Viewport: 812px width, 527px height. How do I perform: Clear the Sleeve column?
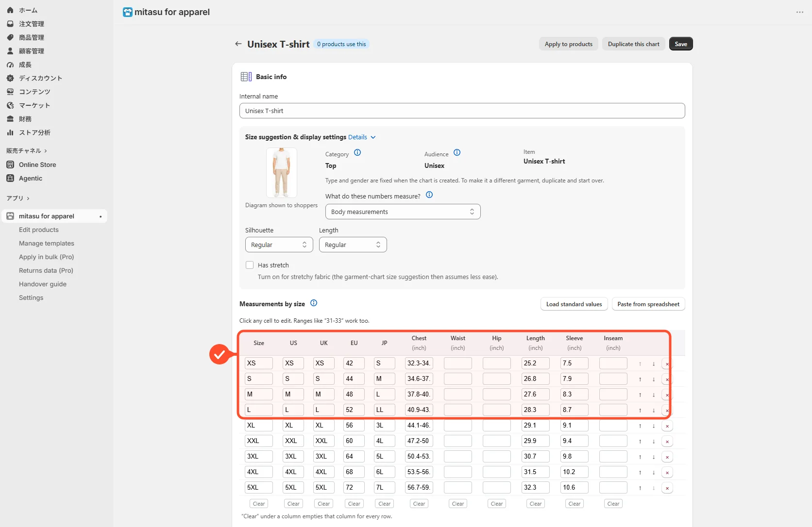(x=575, y=504)
